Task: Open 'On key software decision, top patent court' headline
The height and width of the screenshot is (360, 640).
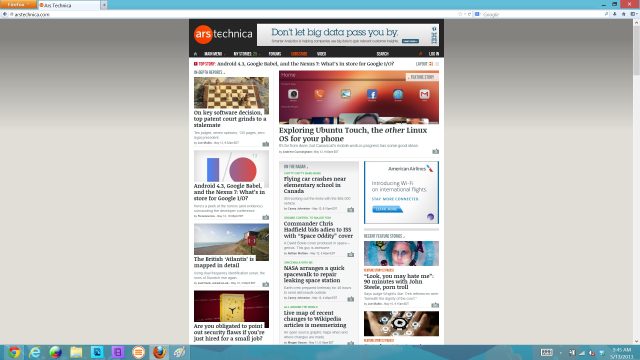Action: click(230, 119)
